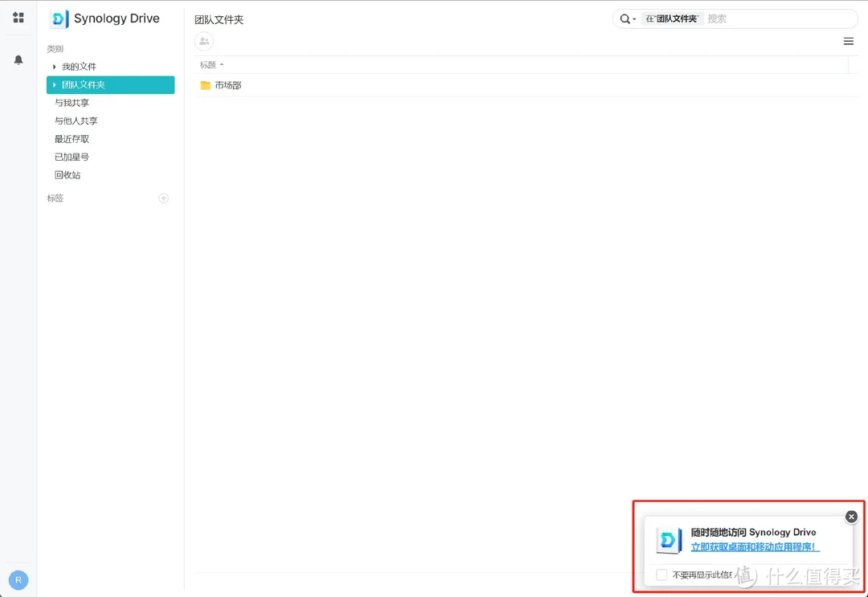Image resolution: width=868 pixels, height=597 pixels.
Task: Click the 市场部 folder icon
Action: [x=206, y=85]
